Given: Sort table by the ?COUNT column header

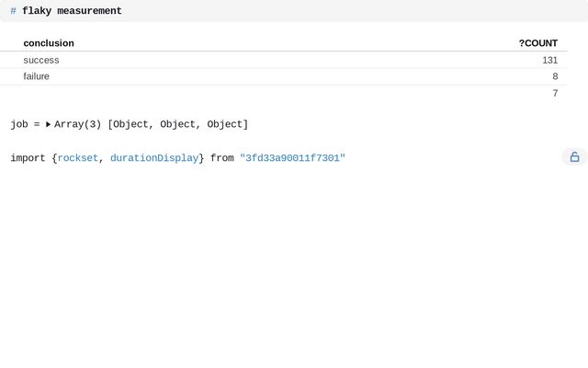Looking at the screenshot, I should pyautogui.click(x=537, y=43).
